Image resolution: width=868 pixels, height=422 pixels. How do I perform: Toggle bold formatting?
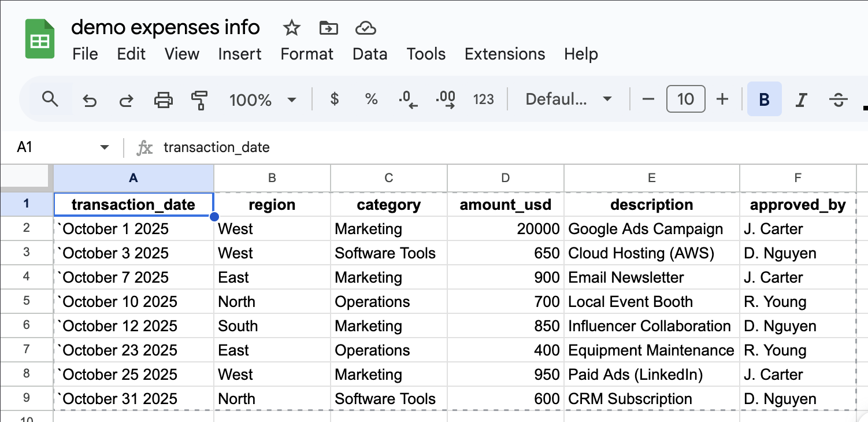click(764, 99)
